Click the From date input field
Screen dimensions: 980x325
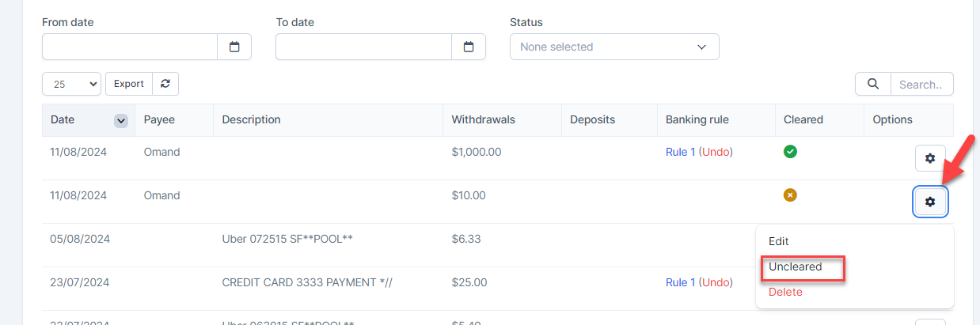click(x=130, y=47)
